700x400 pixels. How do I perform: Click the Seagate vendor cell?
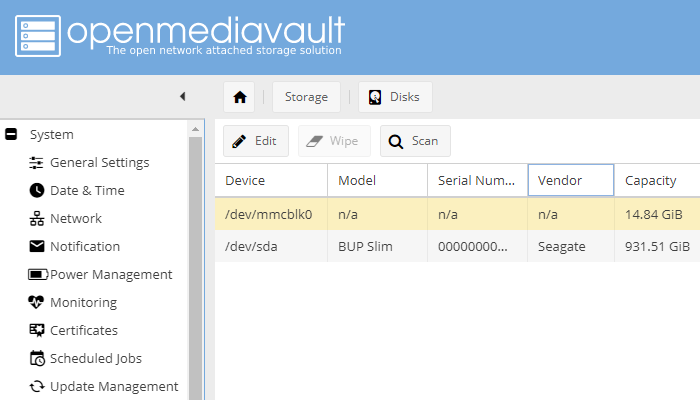(x=571, y=246)
